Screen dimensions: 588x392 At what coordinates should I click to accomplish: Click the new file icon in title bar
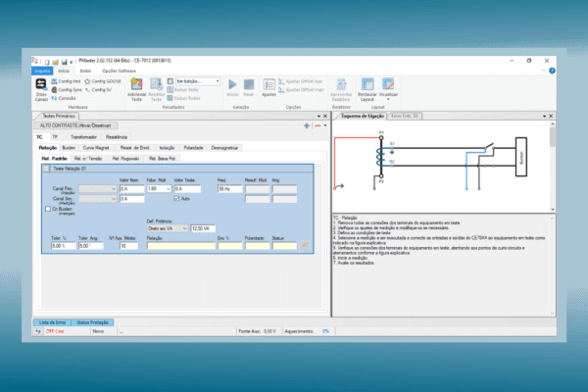coord(47,62)
